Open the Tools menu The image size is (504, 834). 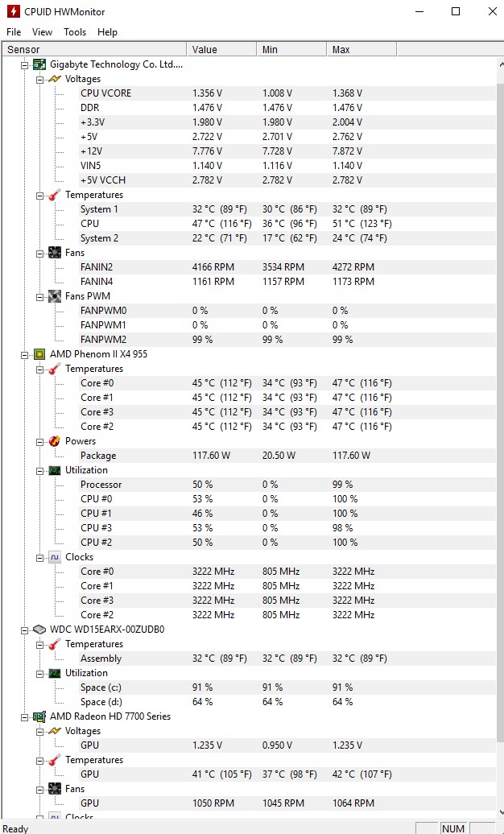coord(75,32)
